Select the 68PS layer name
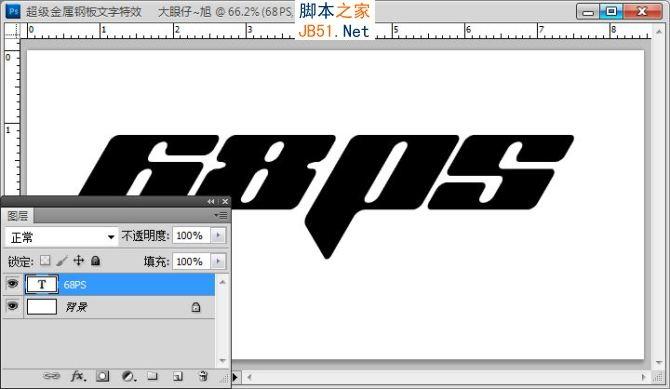The width and height of the screenshot is (670, 389). click(75, 285)
